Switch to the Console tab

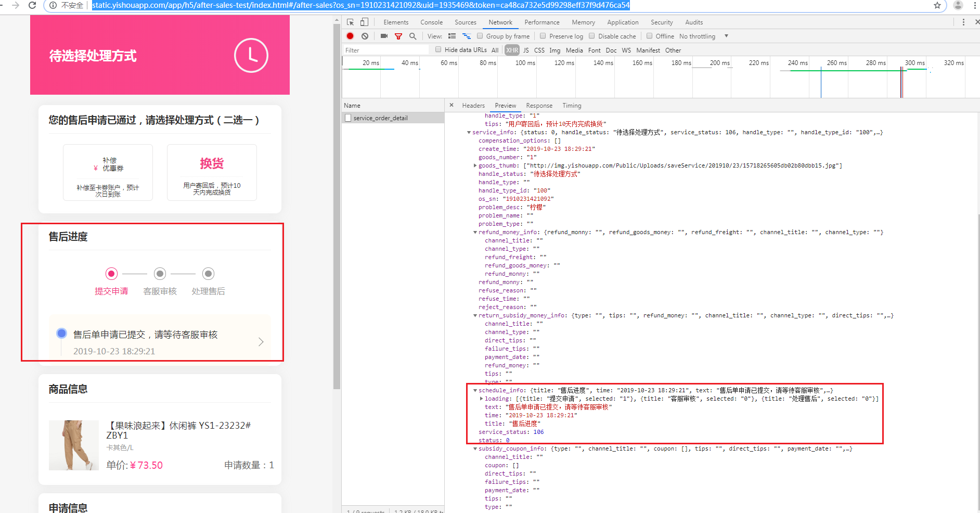pyautogui.click(x=432, y=22)
